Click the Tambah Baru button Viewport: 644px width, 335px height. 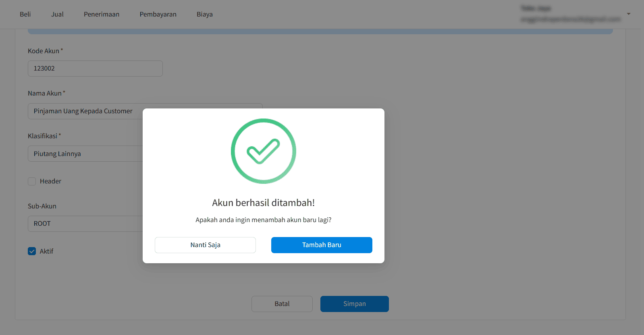pos(322,245)
